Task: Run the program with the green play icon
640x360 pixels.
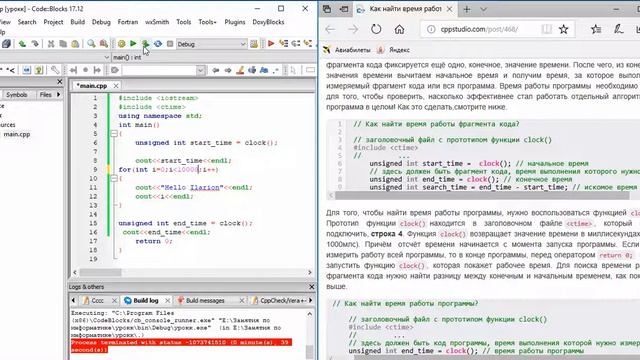Action: click(133, 44)
